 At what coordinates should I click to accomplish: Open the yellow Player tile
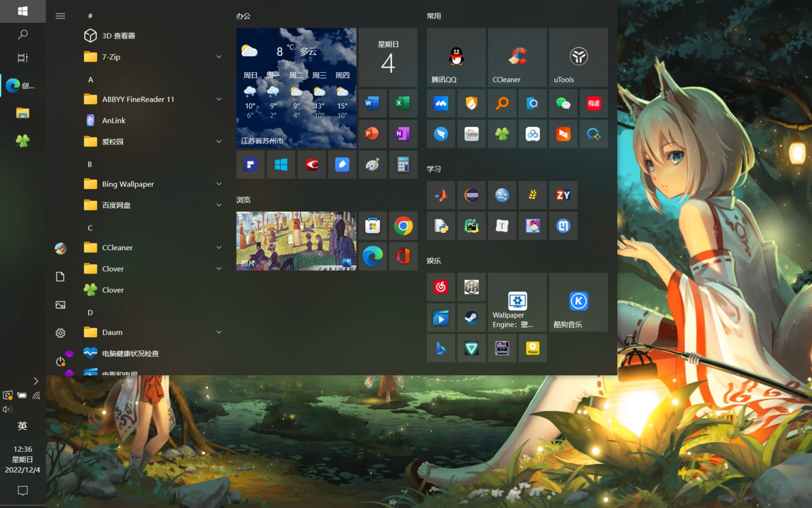pyautogui.click(x=533, y=348)
